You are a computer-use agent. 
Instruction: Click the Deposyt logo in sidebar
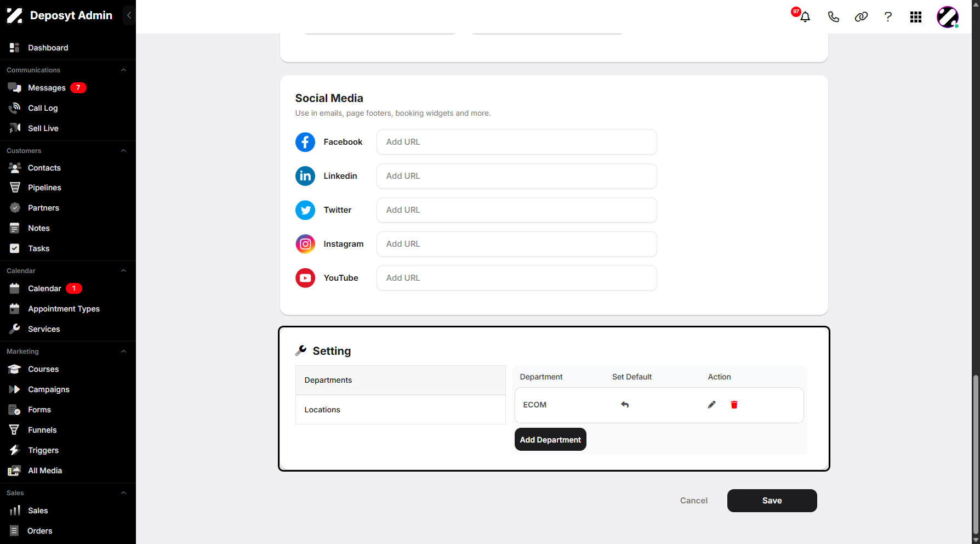[x=15, y=16]
